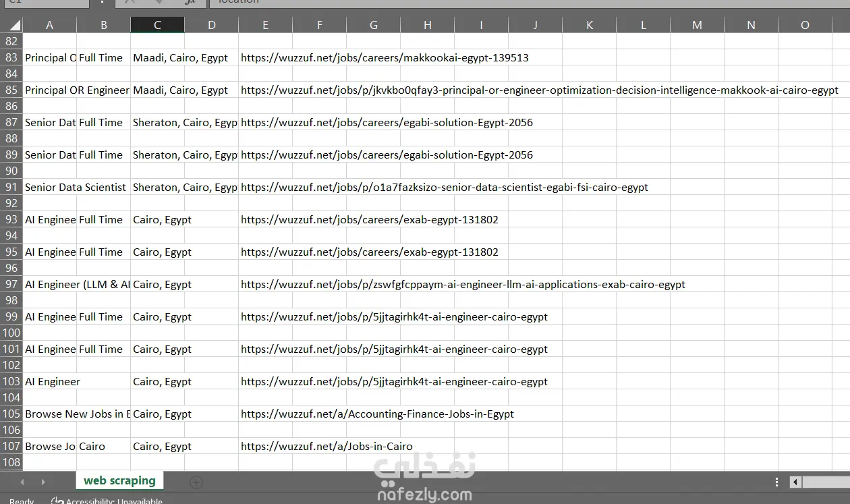Click 5jjtagirhk4t URL in row 99
The width and height of the screenshot is (850, 504).
pos(394,316)
